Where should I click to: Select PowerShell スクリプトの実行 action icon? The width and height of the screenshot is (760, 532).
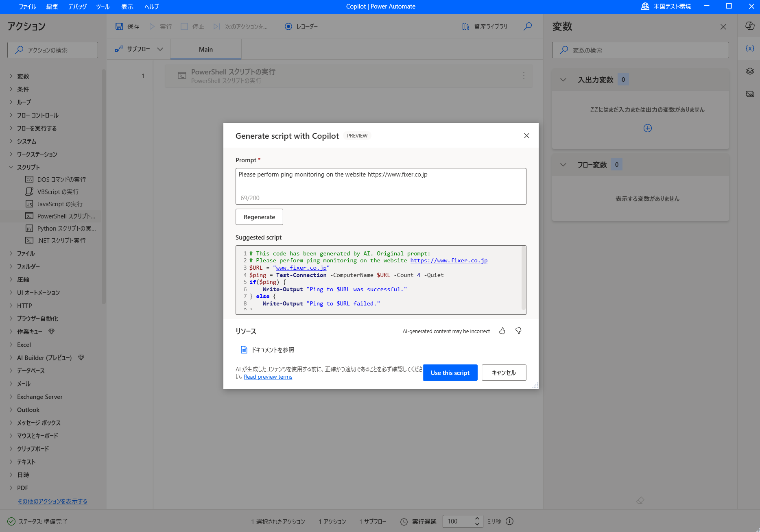pos(29,216)
